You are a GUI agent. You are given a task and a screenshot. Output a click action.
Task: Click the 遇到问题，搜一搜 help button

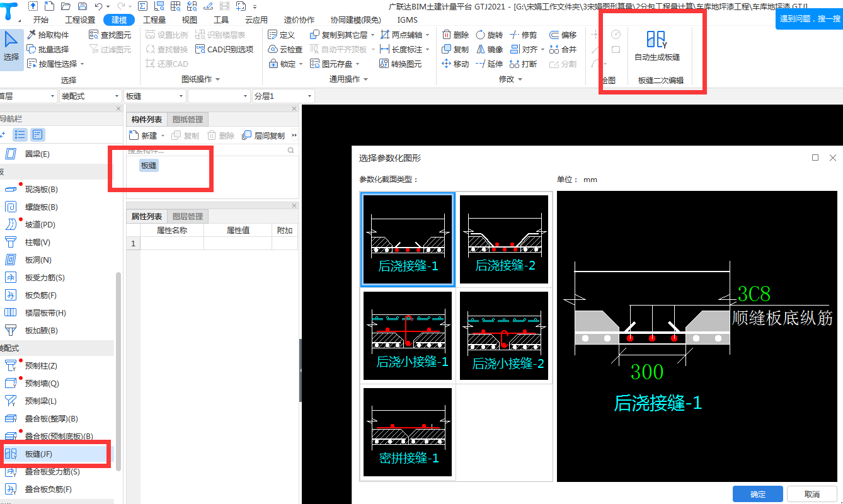pyautogui.click(x=810, y=19)
